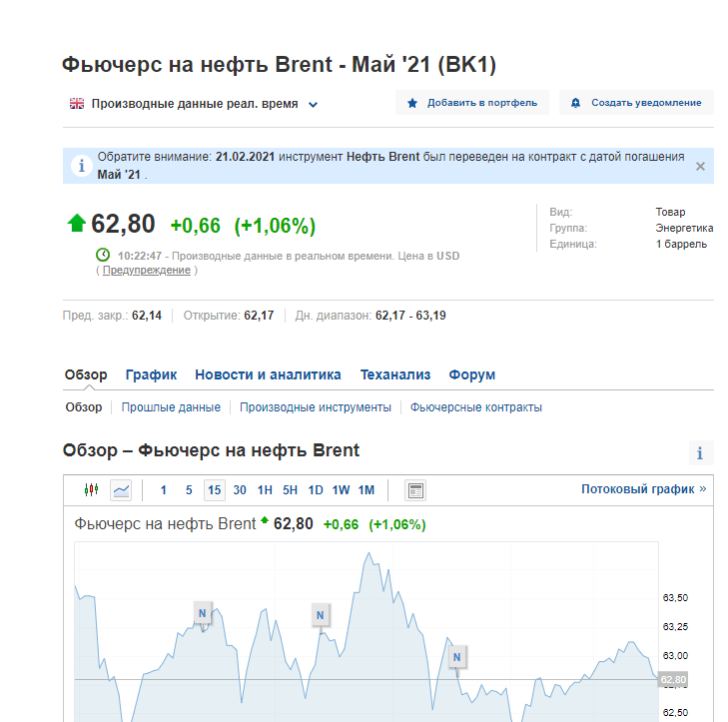This screenshot has height=722, width=728.
Task: Select the candlestick chart type icon
Action: tap(92, 490)
